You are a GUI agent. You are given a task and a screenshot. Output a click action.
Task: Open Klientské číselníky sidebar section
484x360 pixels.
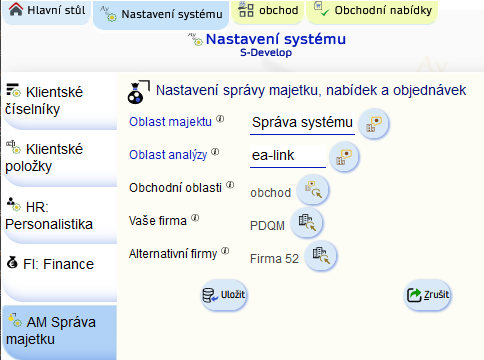pyautogui.click(x=59, y=101)
